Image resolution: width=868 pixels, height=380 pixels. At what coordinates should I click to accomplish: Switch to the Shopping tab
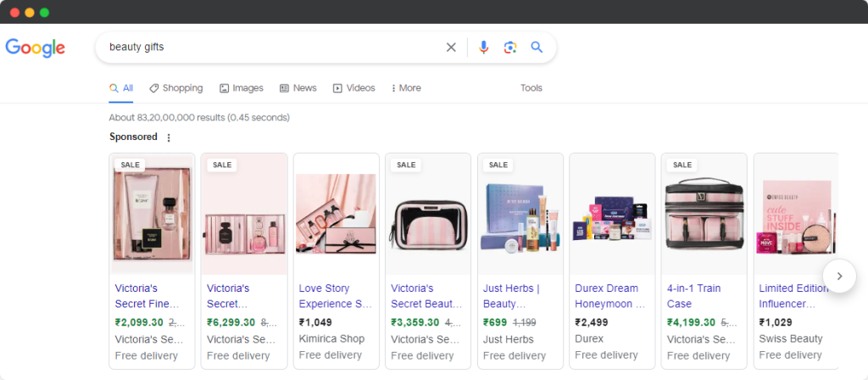coord(176,88)
